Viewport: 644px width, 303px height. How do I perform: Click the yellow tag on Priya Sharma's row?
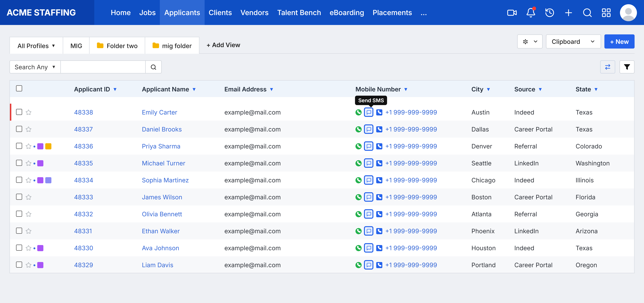pyautogui.click(x=48, y=146)
